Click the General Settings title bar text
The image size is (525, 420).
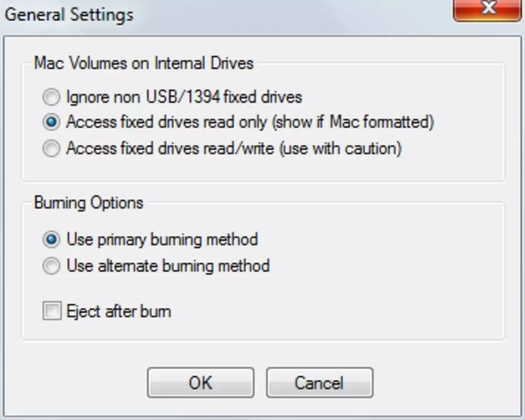click(x=69, y=15)
